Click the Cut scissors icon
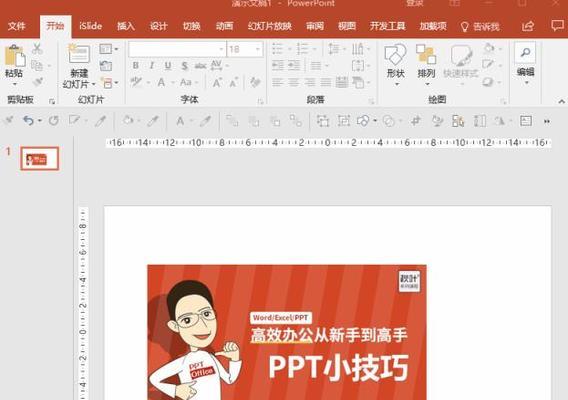Viewport: 568px width, 400px height. click(x=37, y=49)
